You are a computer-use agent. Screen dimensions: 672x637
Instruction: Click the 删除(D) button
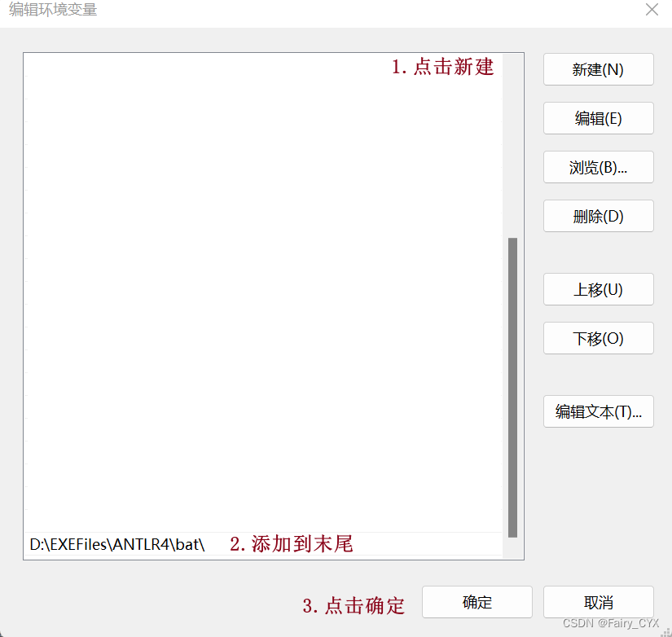point(598,216)
